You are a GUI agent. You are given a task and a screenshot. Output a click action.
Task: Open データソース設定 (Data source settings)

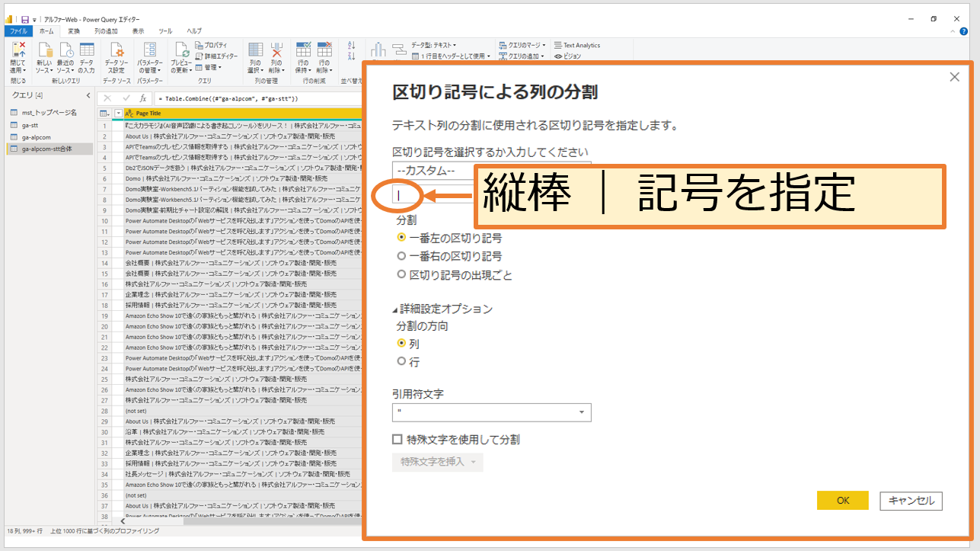tap(117, 57)
